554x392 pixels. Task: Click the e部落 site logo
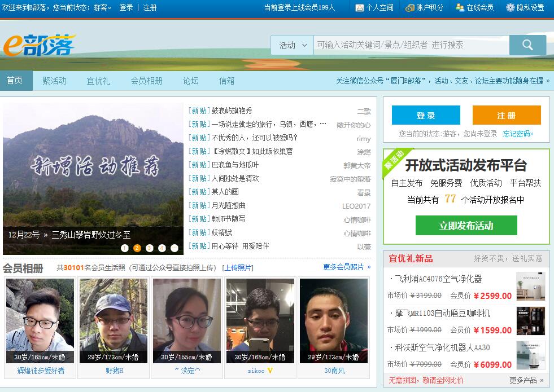pyautogui.click(x=40, y=45)
